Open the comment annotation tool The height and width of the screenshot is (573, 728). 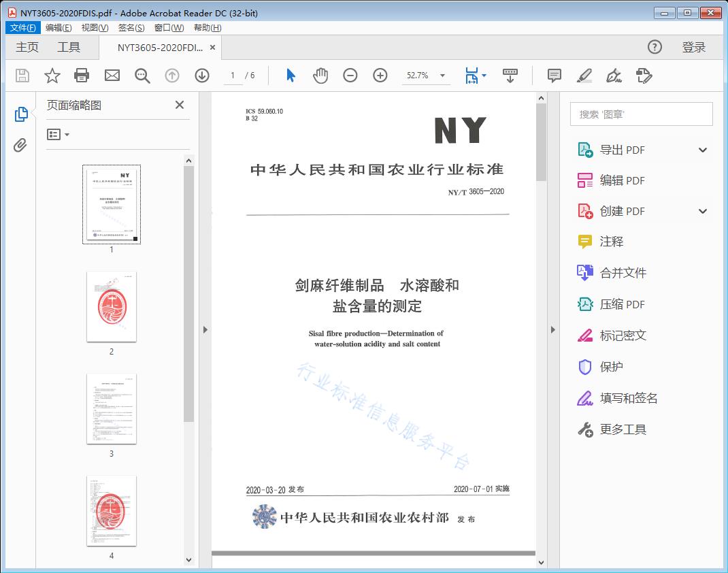554,76
